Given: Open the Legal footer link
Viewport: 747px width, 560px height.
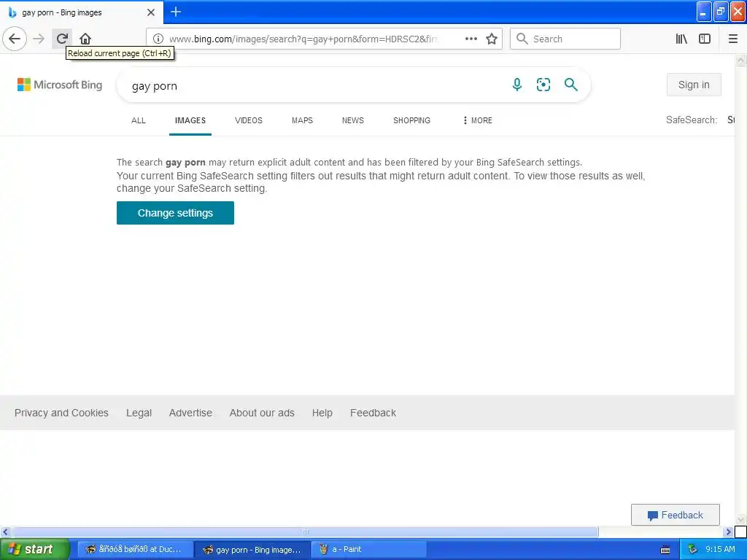Looking at the screenshot, I should [x=139, y=413].
